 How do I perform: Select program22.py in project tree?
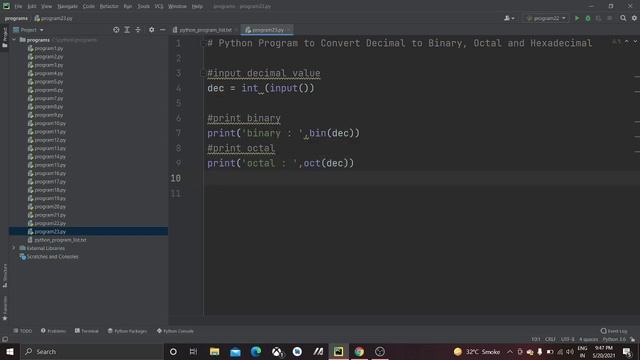click(50, 223)
